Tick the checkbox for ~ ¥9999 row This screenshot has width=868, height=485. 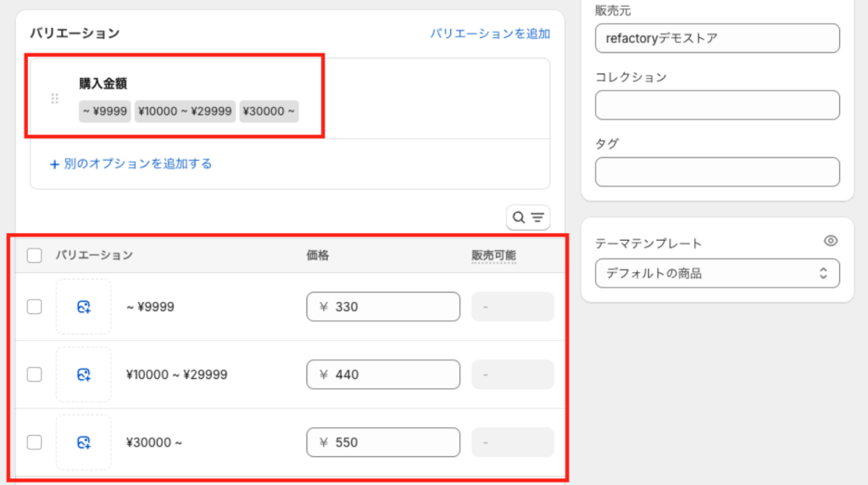pos(34,307)
